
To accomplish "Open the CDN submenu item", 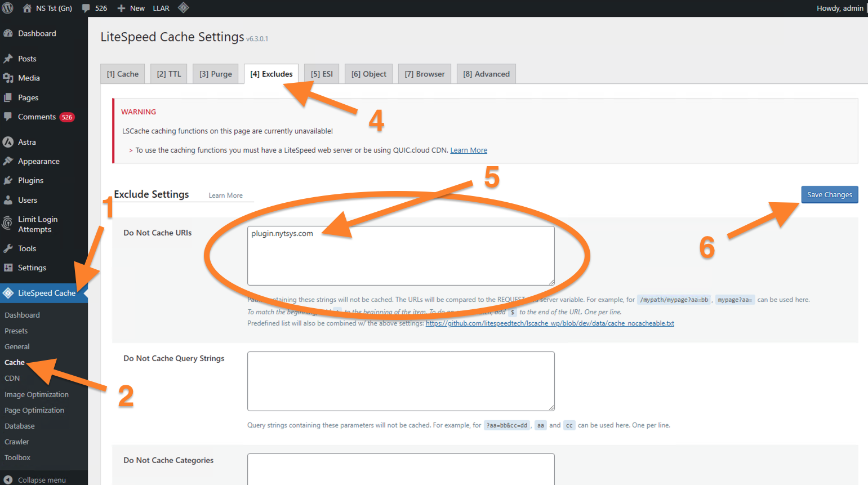I will [12, 378].
